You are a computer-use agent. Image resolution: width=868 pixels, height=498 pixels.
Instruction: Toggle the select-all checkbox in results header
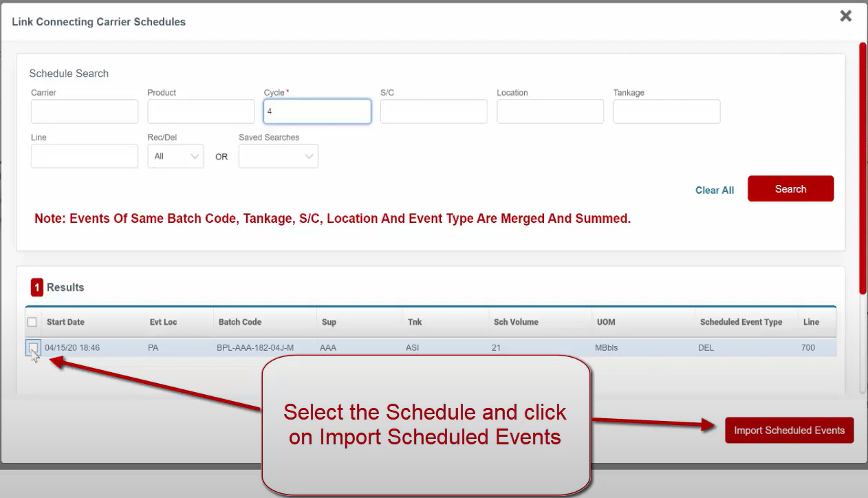(x=32, y=322)
